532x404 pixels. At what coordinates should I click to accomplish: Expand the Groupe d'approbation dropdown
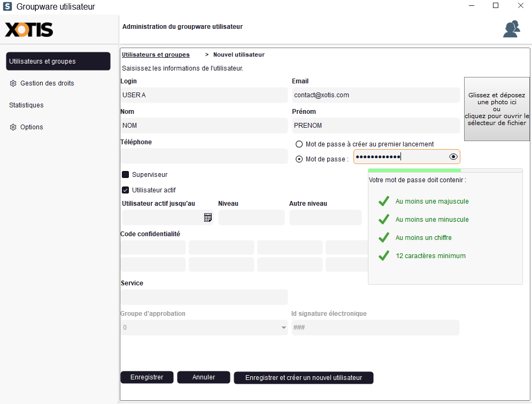point(284,328)
